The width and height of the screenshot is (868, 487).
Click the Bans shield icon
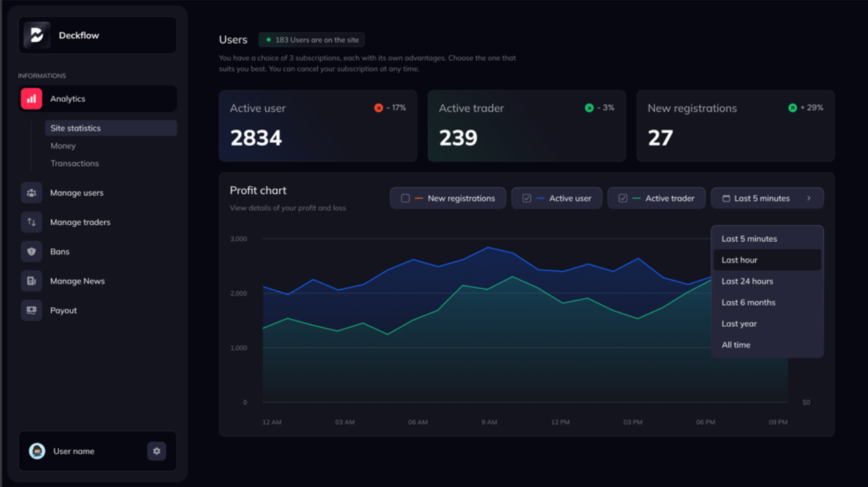[31, 251]
